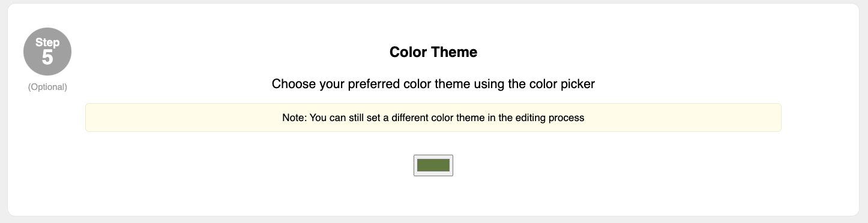Click the Color Theme heading
Viewport: 868px width, 223px height.
click(x=433, y=52)
